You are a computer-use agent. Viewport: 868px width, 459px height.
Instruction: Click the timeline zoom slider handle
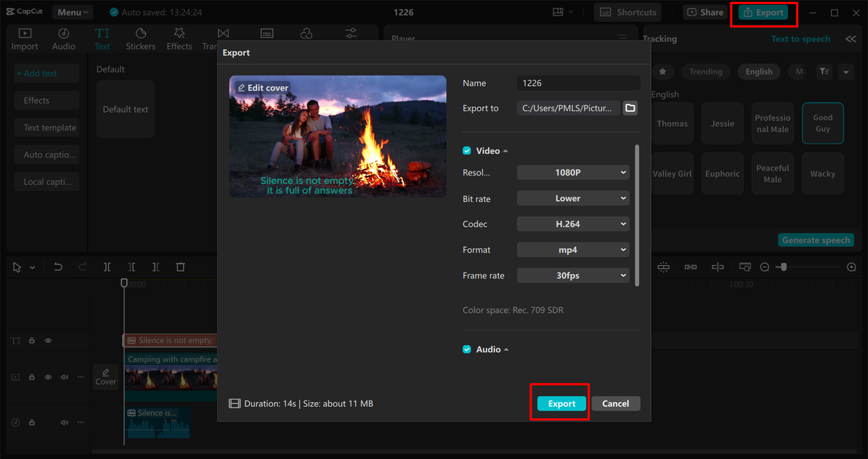tap(783, 267)
